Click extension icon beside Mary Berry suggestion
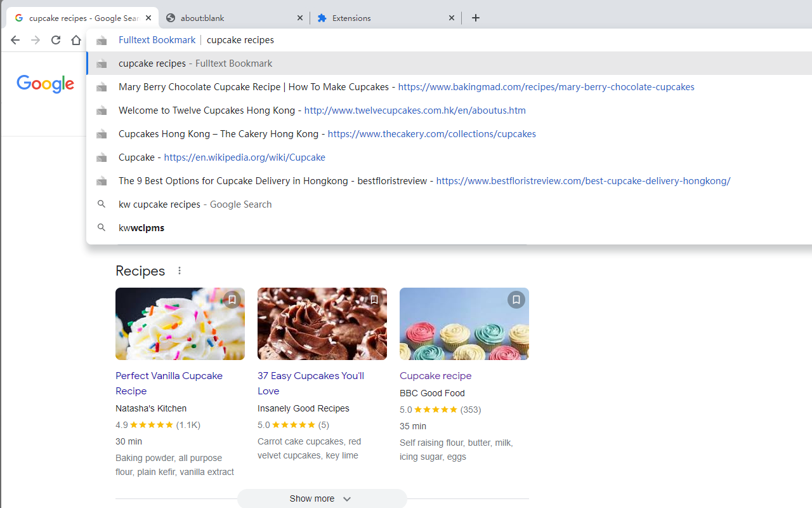812x508 pixels. click(101, 87)
